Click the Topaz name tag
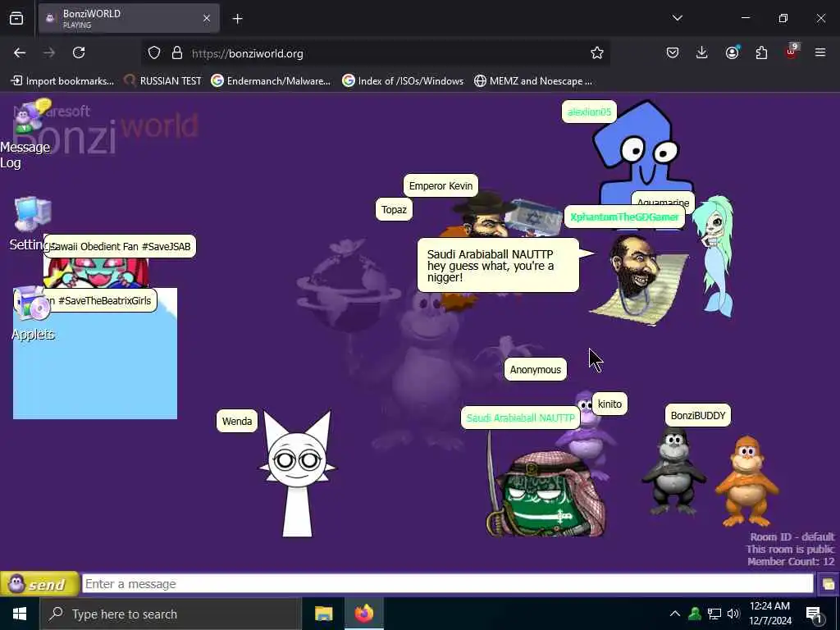840x630 pixels. click(394, 209)
